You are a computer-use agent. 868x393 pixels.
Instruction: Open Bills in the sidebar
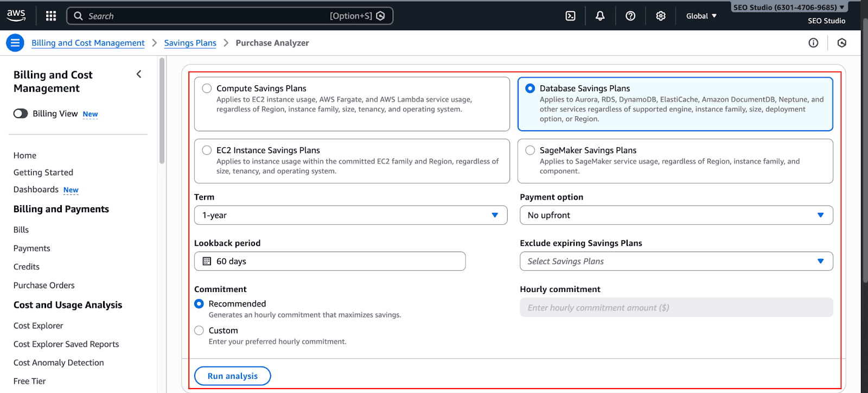point(21,230)
